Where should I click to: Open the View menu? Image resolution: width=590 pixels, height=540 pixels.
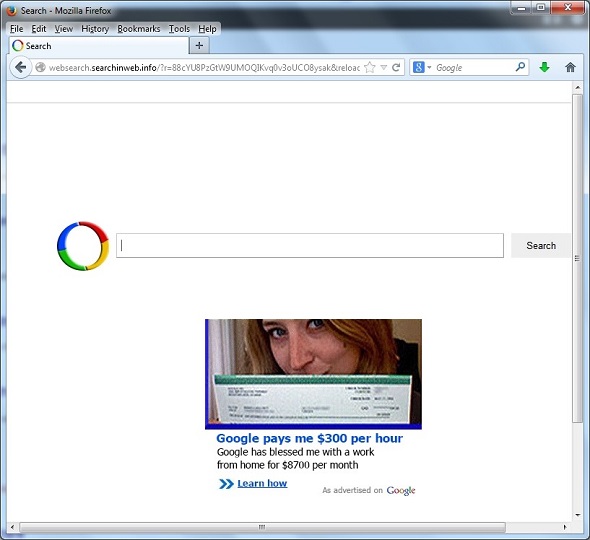[x=64, y=29]
